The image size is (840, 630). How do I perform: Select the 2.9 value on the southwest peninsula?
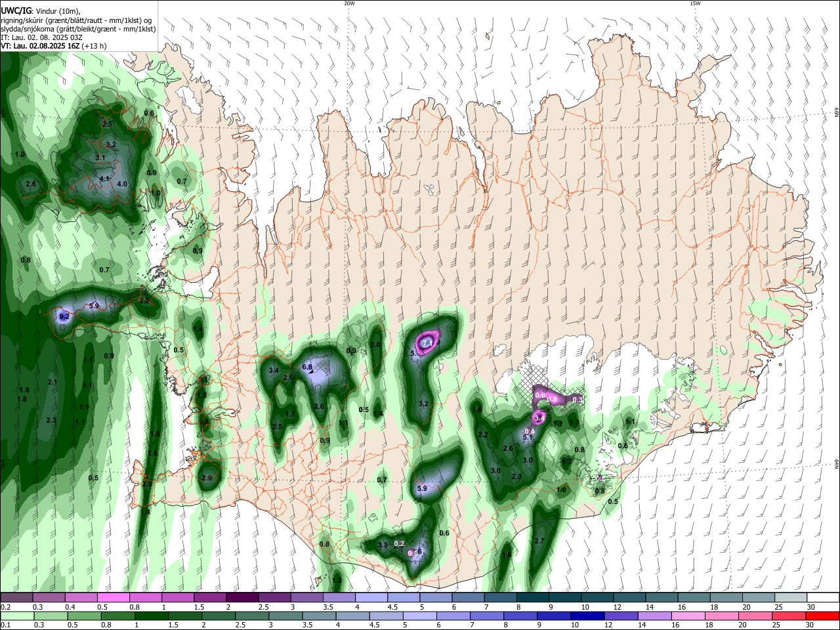coord(207,478)
